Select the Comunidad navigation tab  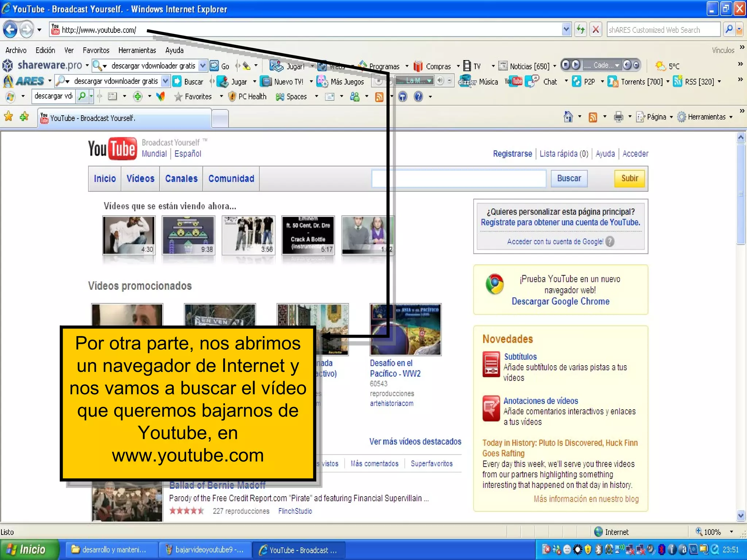point(231,179)
